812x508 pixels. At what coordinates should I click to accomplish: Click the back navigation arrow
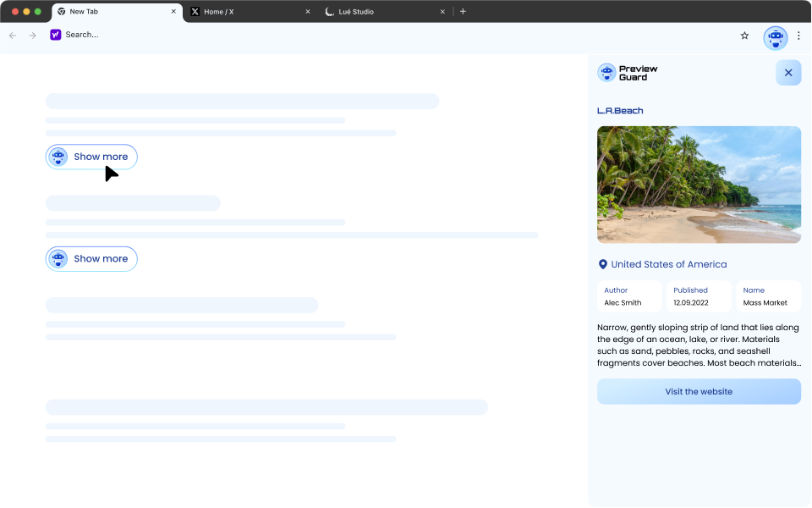13,36
